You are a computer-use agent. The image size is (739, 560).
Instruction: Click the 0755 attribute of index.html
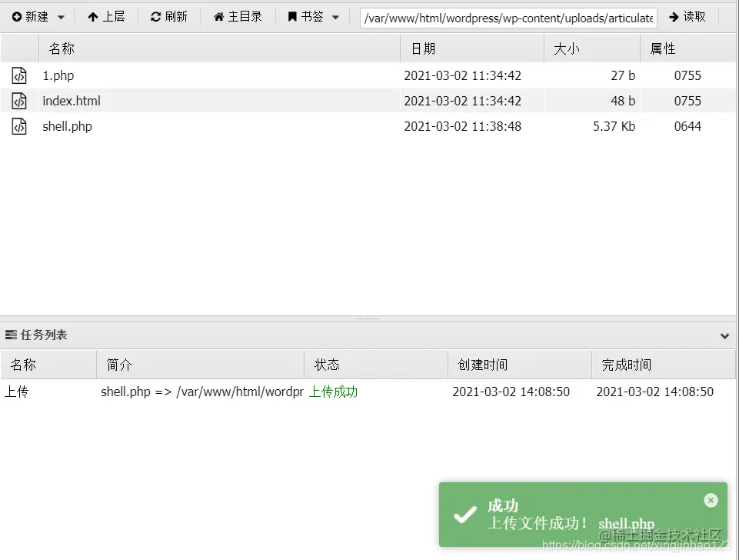[687, 101]
